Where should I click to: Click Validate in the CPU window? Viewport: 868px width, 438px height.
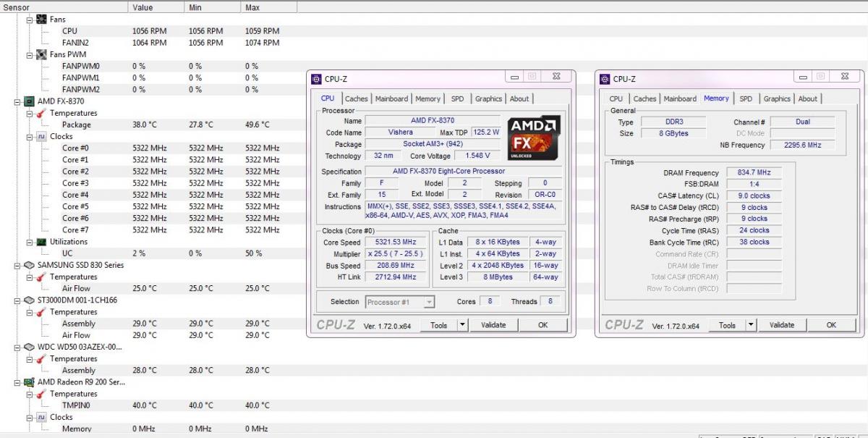(493, 325)
